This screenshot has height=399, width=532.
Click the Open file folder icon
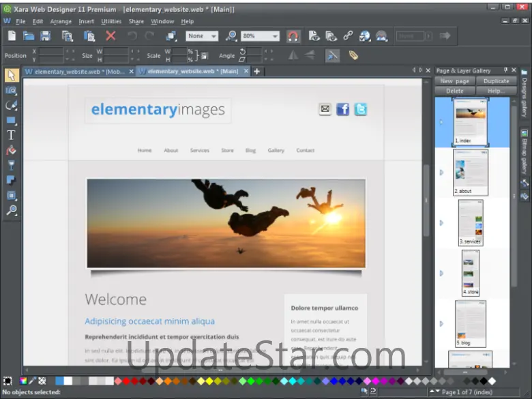(29, 35)
